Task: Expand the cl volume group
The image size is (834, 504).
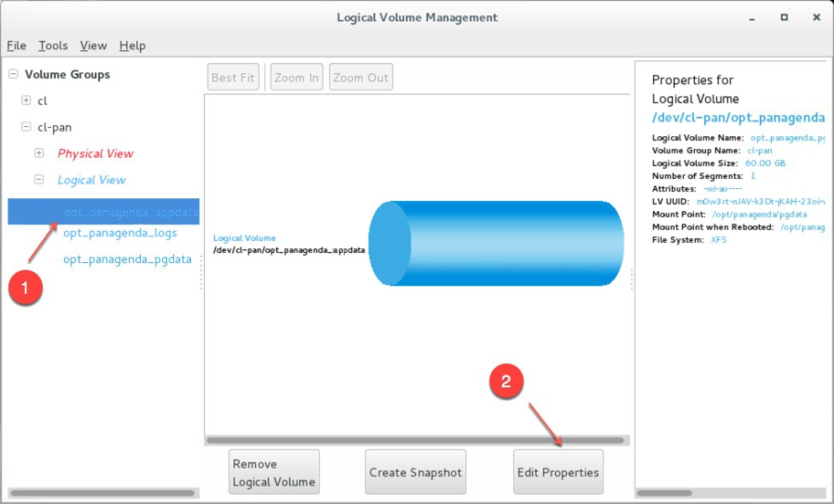Action: coord(26,100)
